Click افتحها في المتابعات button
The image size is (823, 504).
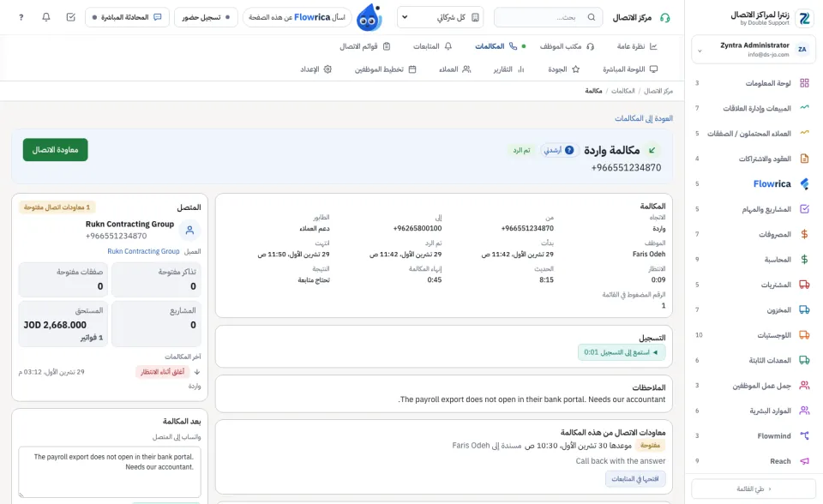point(635,479)
